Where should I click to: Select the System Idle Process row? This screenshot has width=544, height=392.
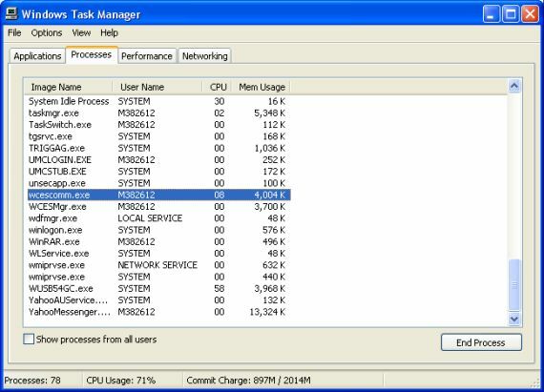pyautogui.click(x=158, y=101)
